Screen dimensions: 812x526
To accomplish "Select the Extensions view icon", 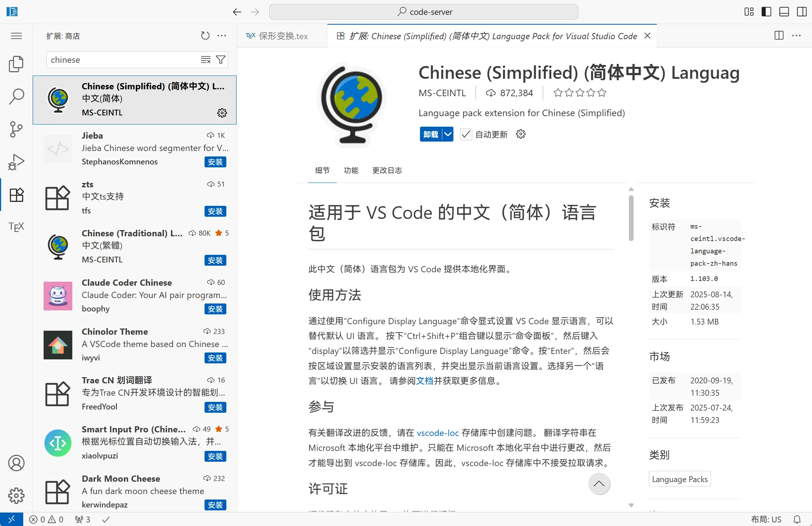I will coord(16,195).
